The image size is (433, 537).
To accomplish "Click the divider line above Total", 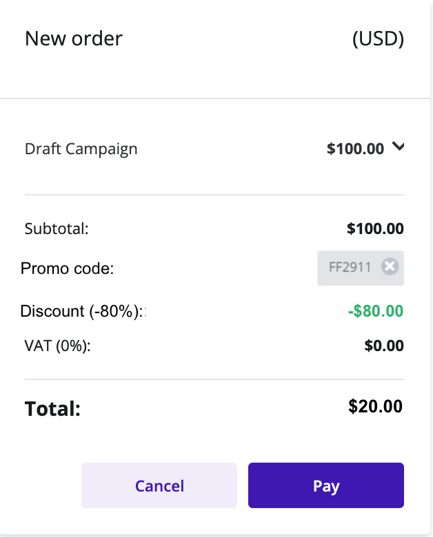I will tap(214, 379).
